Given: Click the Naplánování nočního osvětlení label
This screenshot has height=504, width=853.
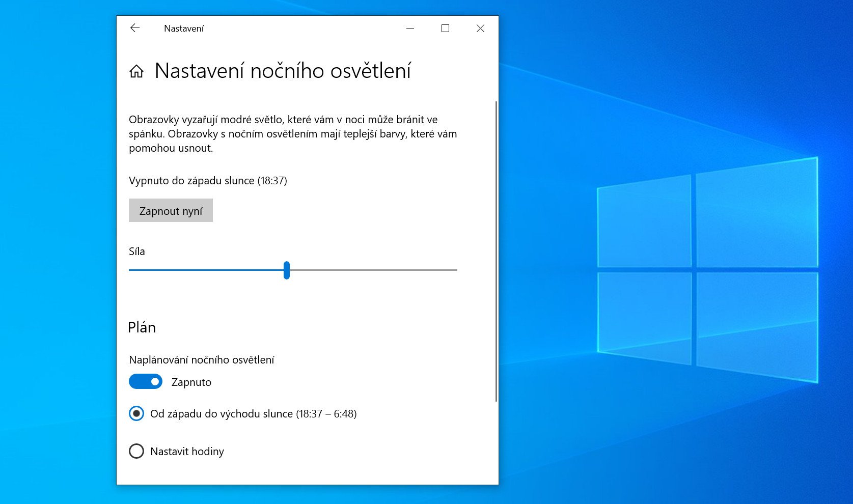Looking at the screenshot, I should (202, 360).
